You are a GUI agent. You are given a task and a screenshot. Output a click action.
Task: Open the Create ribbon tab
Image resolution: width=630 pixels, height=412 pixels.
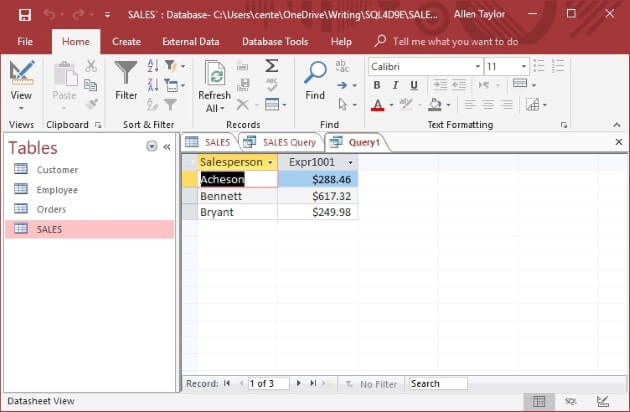126,41
